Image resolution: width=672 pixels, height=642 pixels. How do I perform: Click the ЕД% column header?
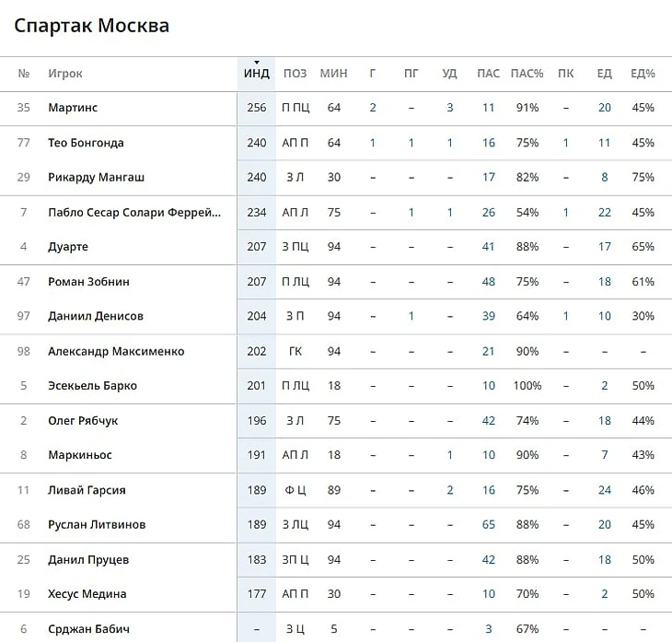click(643, 74)
